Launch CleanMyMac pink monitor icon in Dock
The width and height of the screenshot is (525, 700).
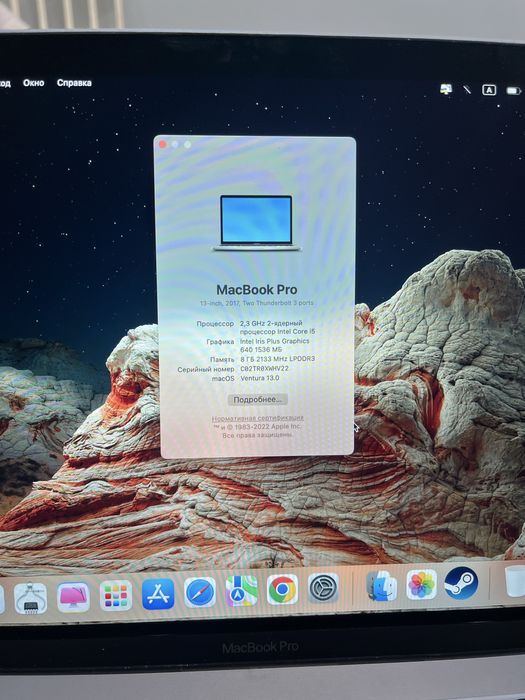(x=73, y=597)
